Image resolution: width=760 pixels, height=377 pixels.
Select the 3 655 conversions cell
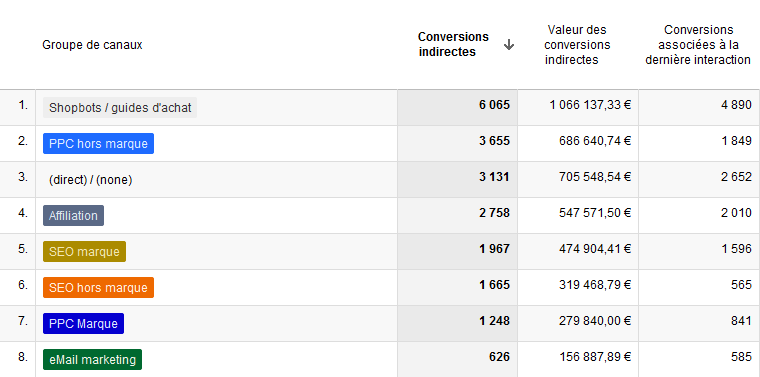[x=494, y=141]
